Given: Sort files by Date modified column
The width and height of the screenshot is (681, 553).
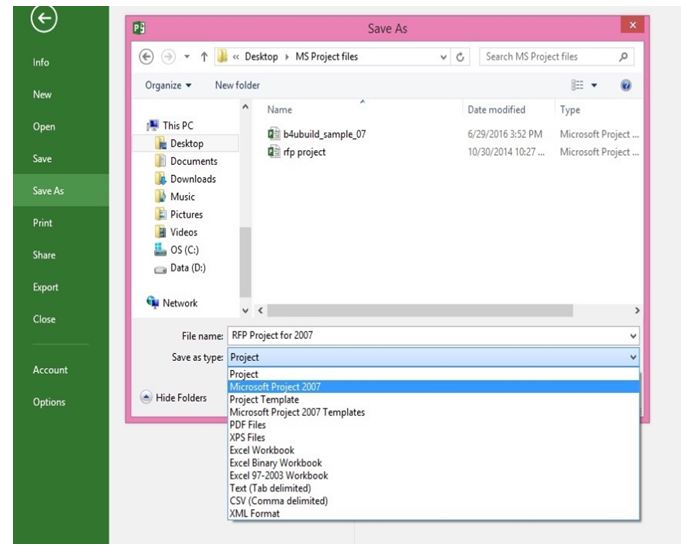Looking at the screenshot, I should (497, 109).
